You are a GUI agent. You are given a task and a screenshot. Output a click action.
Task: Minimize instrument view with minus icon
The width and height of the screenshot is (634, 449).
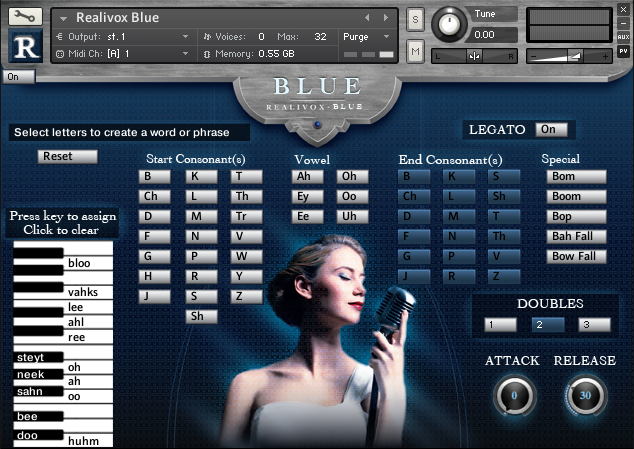point(623,23)
